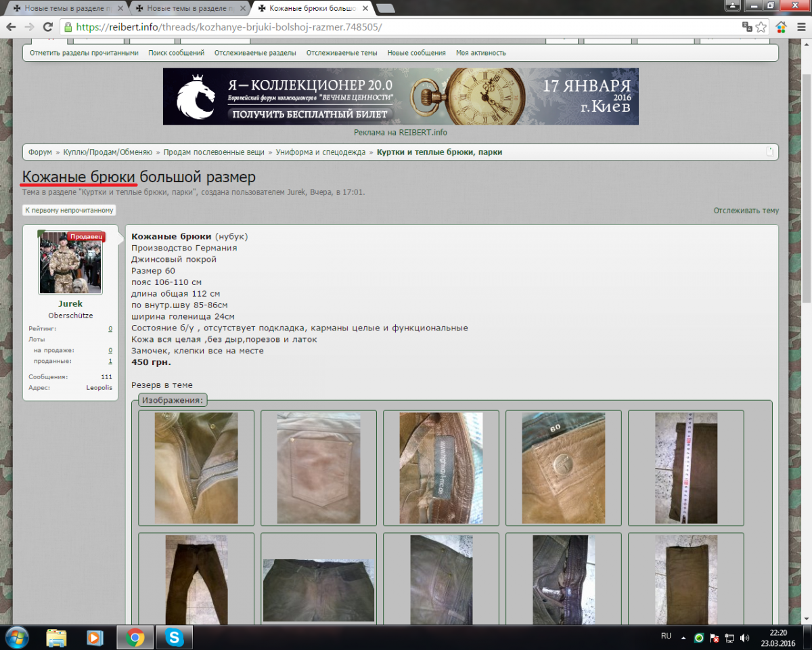
Task: Open the RU language switcher
Action: click(x=666, y=637)
